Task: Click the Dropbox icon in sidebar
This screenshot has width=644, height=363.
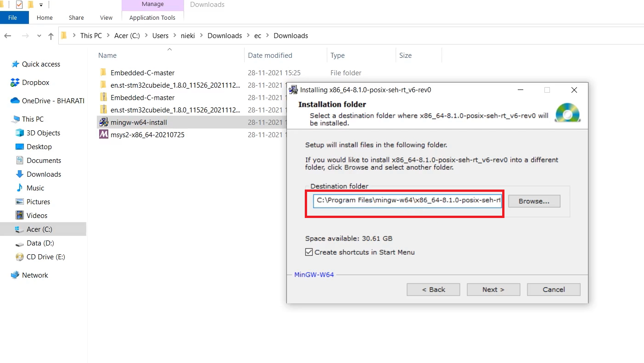Action: [15, 83]
